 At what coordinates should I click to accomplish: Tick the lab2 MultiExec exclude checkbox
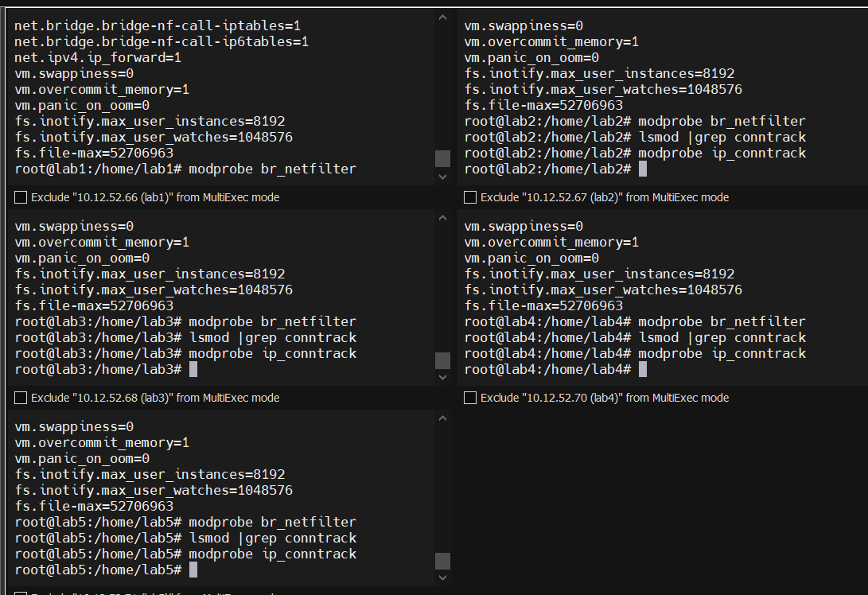(x=470, y=197)
